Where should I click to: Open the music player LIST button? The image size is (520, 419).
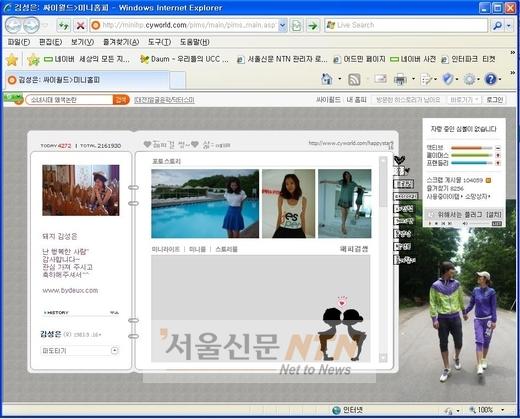[497, 224]
